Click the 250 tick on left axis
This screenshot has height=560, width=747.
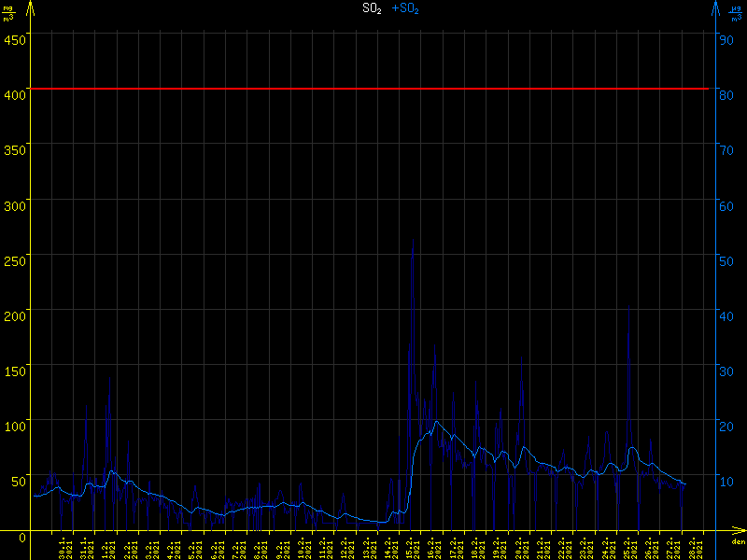point(15,260)
